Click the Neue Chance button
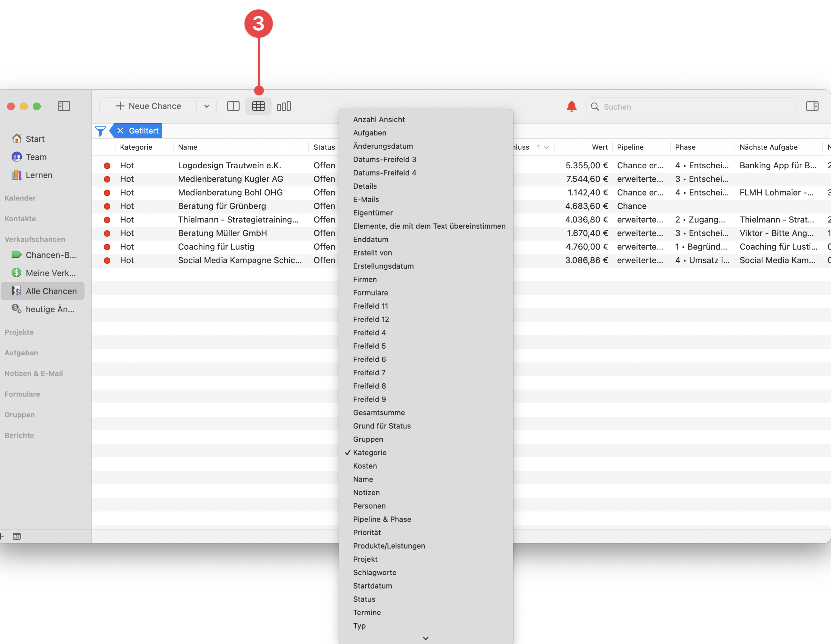 [148, 106]
